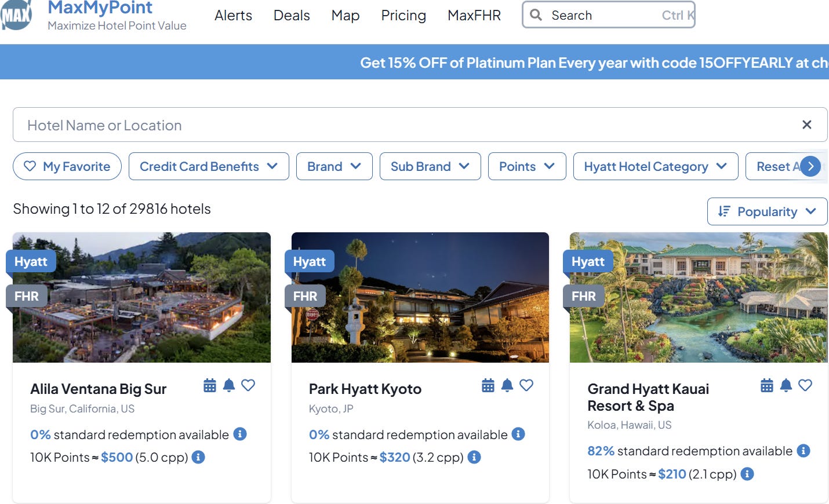Click the $320 point value for Park Hyatt Kyoto
This screenshot has height=504, width=829.
coord(395,457)
